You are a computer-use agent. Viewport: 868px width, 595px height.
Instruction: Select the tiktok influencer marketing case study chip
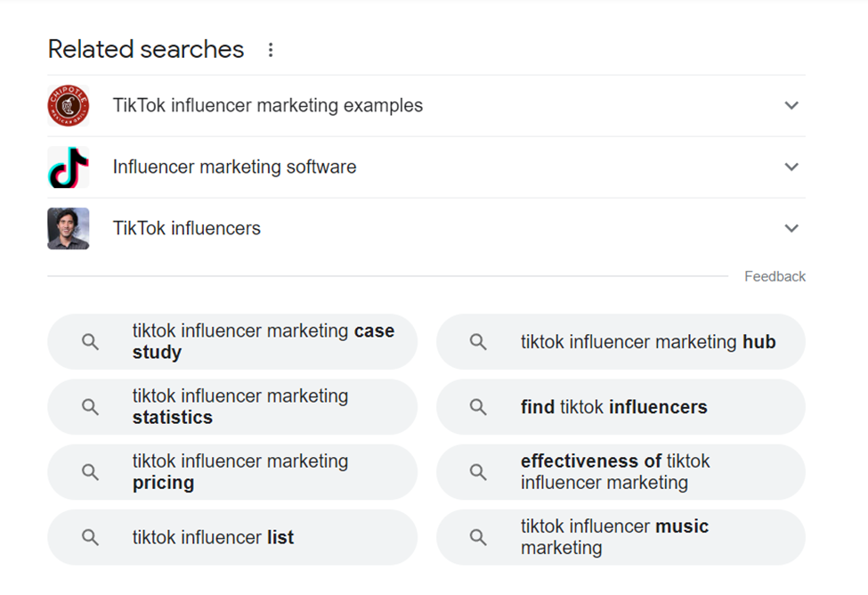[x=232, y=341]
